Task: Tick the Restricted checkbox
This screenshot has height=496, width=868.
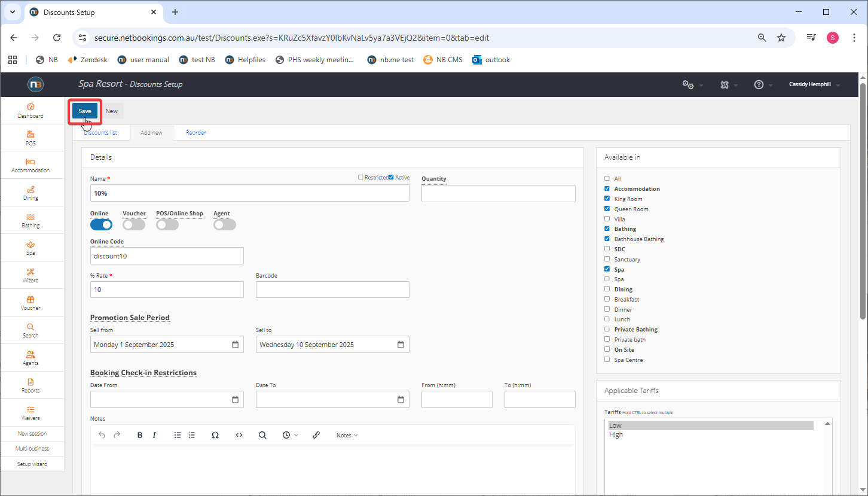Action: (360, 177)
